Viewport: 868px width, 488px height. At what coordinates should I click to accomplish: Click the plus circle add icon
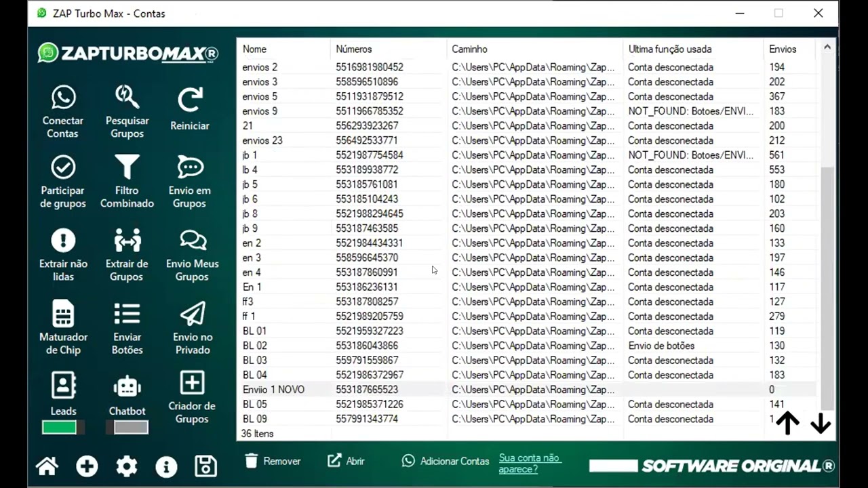click(87, 466)
